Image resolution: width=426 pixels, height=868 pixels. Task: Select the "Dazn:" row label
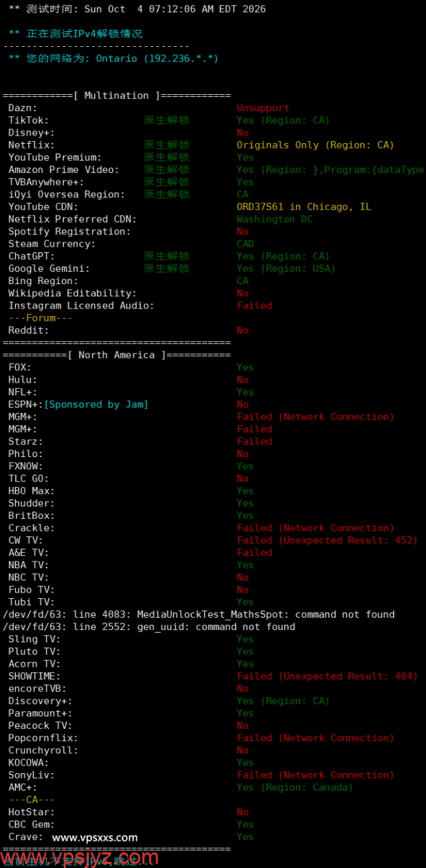click(22, 108)
